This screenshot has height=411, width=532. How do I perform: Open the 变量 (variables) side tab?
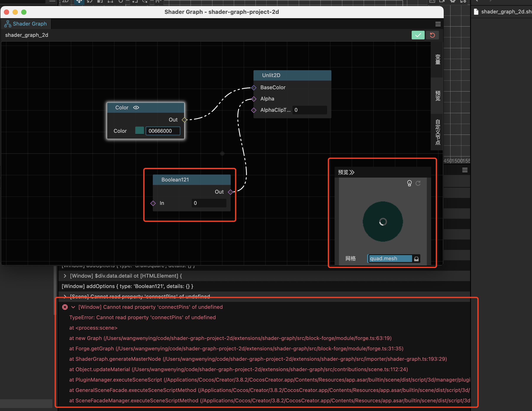click(x=437, y=60)
